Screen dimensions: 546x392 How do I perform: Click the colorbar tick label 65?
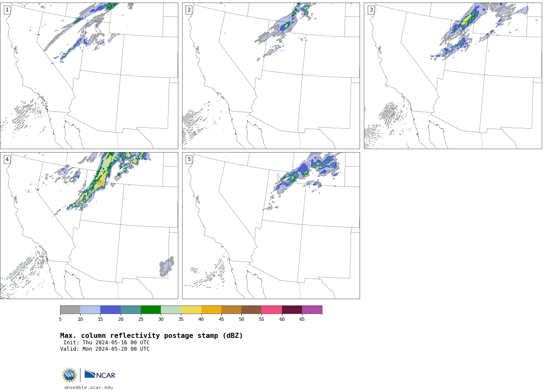302,319
